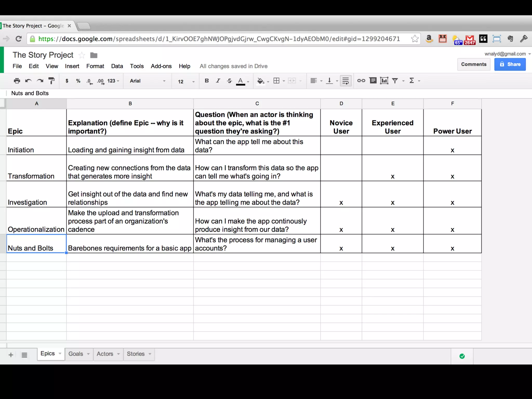
Task: Click the blue Share button
Action: [x=510, y=64]
